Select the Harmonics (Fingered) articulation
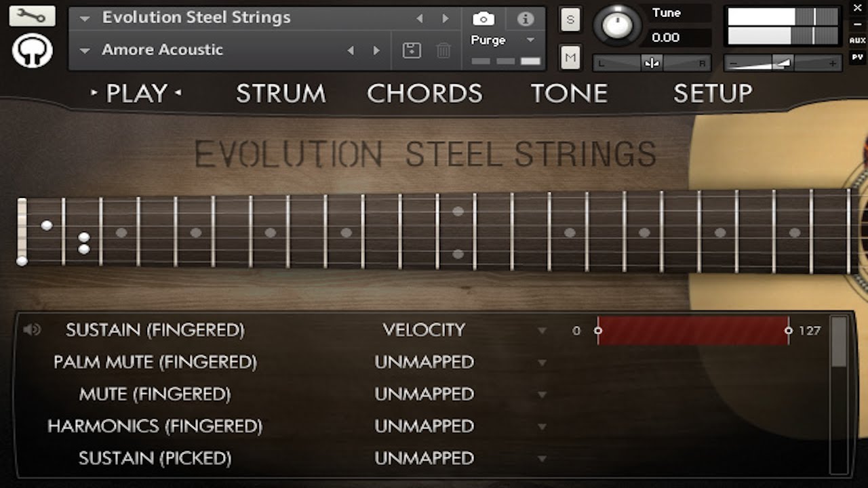 [x=155, y=426]
